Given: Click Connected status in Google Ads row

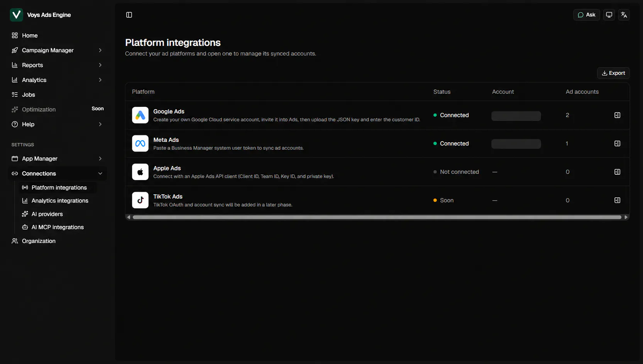Looking at the screenshot, I should coord(451,115).
